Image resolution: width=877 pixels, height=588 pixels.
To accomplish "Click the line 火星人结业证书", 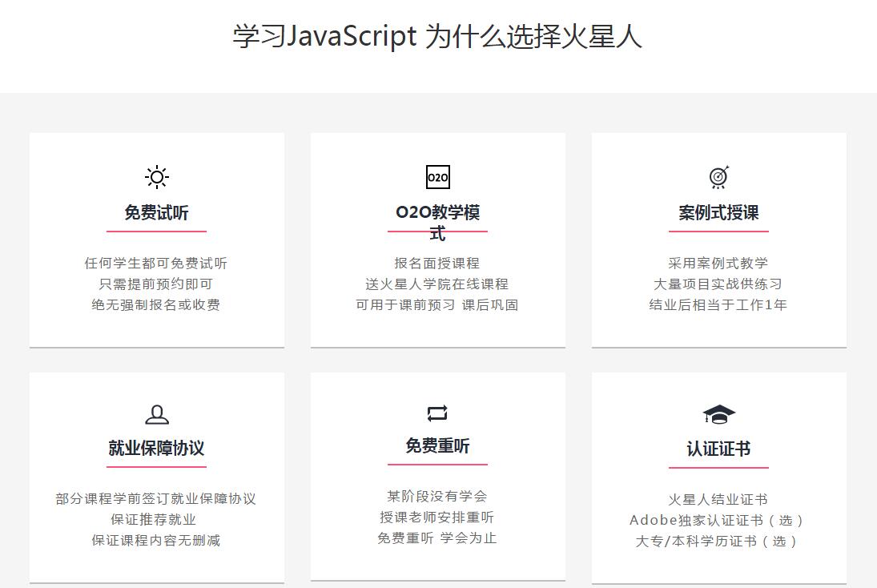I will (718, 499).
